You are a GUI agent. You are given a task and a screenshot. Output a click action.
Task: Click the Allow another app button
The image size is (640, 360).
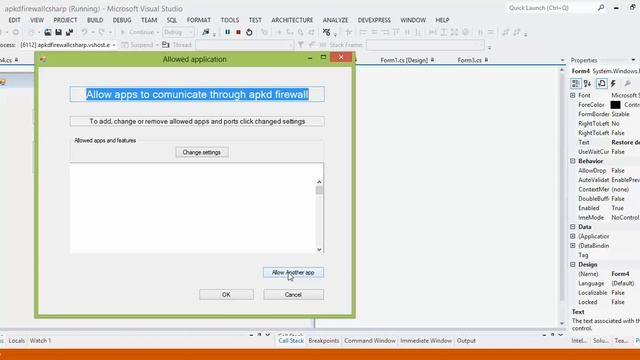(x=293, y=272)
